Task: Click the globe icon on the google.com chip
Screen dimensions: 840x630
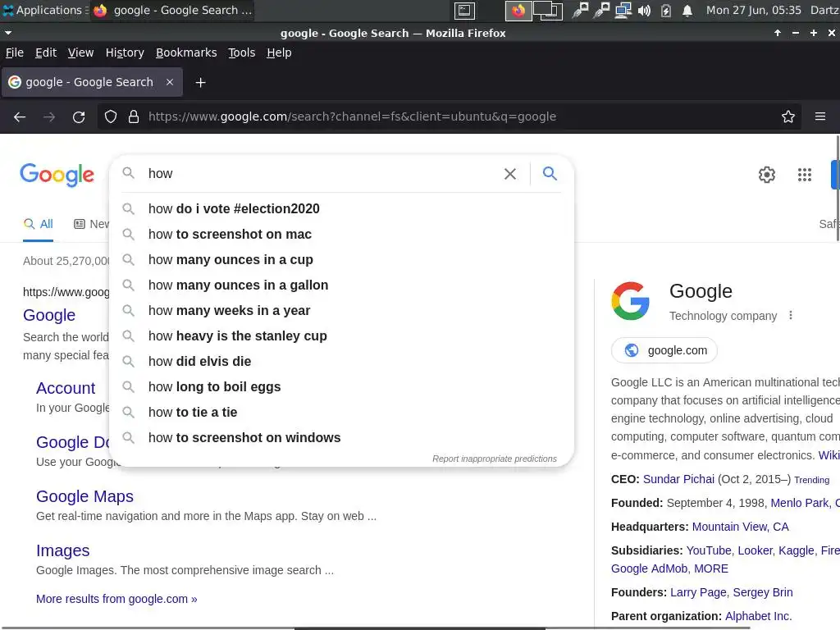Action: 632,350
